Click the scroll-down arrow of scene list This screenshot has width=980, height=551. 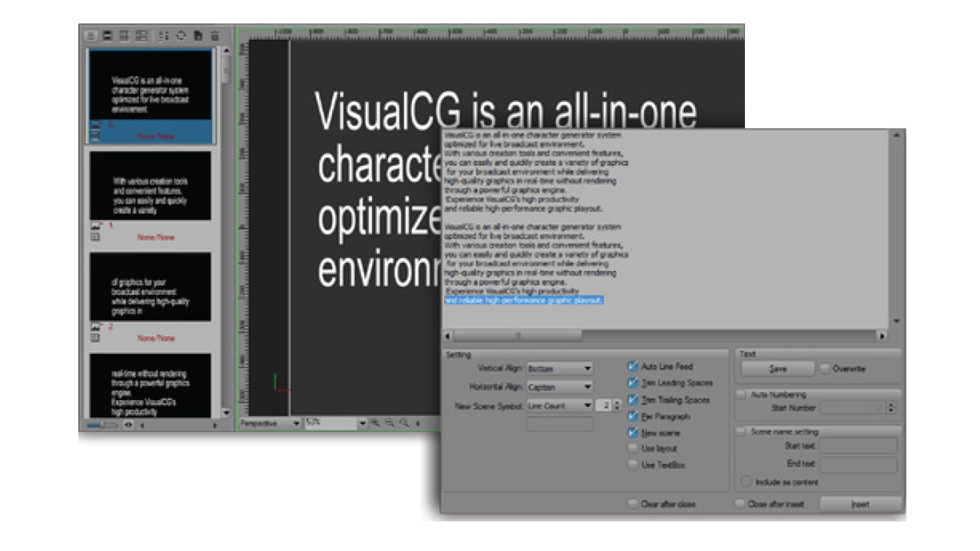tap(226, 412)
